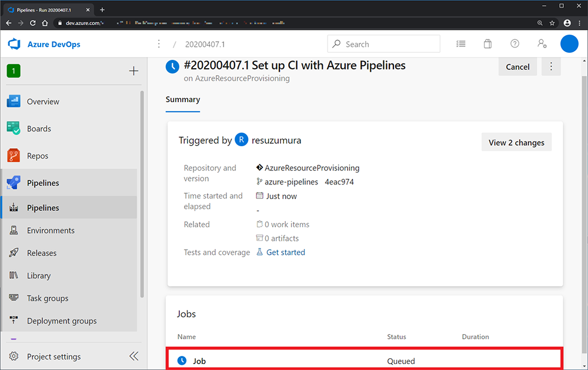The width and height of the screenshot is (588, 370).
Task: Click the Repos icon
Action: pos(14,156)
